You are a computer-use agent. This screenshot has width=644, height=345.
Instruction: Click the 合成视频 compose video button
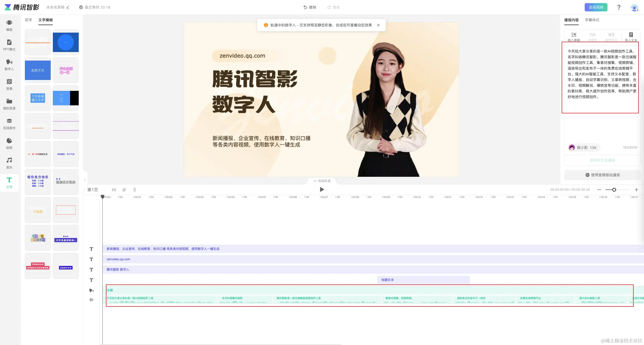tap(596, 7)
